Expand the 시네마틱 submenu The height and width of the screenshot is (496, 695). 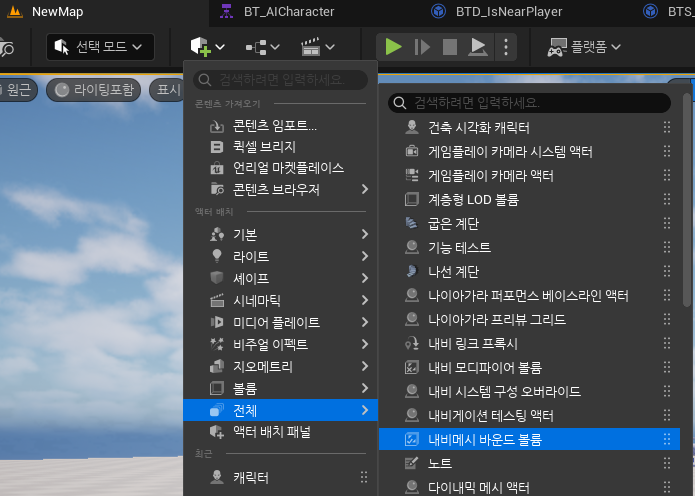[x=280, y=301]
